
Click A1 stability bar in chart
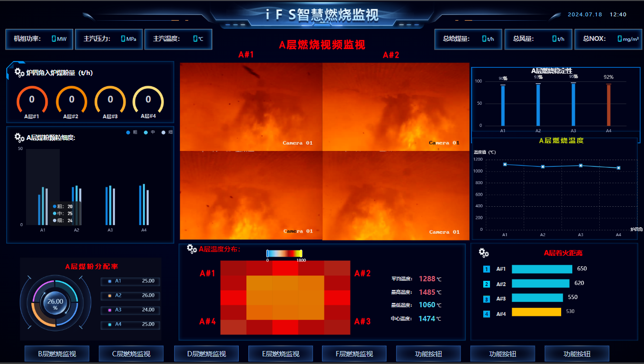click(x=503, y=105)
